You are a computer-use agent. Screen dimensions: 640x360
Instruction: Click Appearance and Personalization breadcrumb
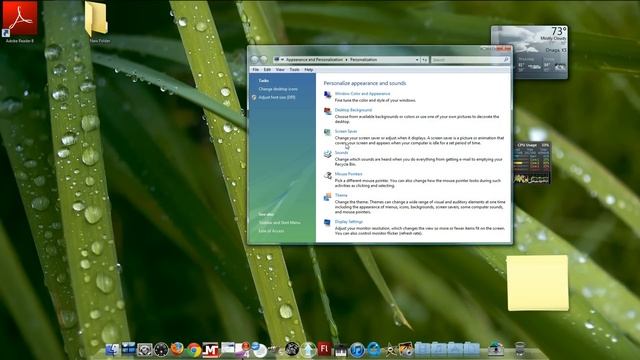[314, 60]
